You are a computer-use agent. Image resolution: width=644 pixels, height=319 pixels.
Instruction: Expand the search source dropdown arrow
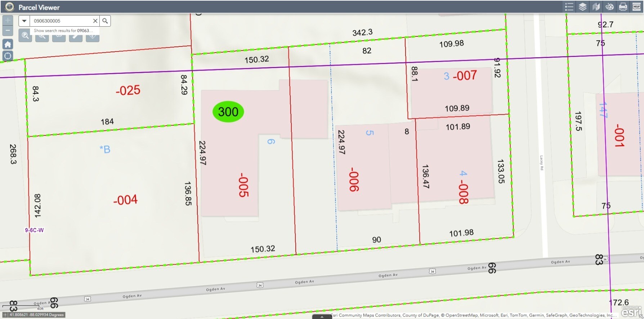[24, 21]
